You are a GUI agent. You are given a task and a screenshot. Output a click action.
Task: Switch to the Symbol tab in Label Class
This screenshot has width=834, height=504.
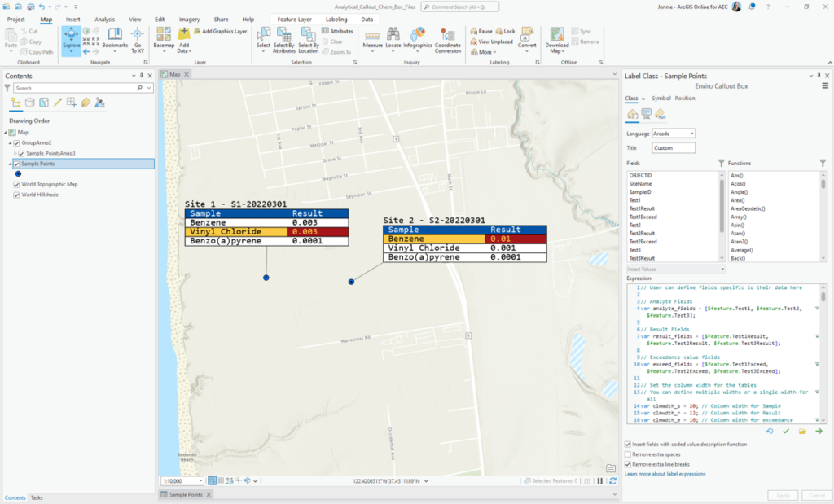click(x=661, y=99)
